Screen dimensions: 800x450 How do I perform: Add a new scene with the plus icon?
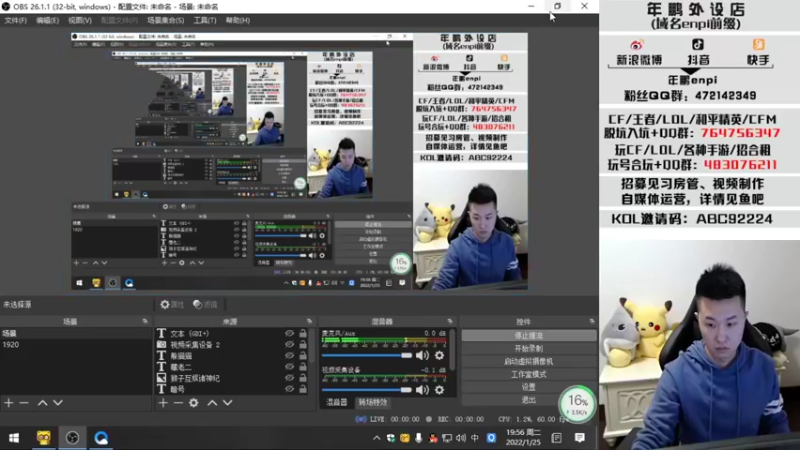point(9,403)
